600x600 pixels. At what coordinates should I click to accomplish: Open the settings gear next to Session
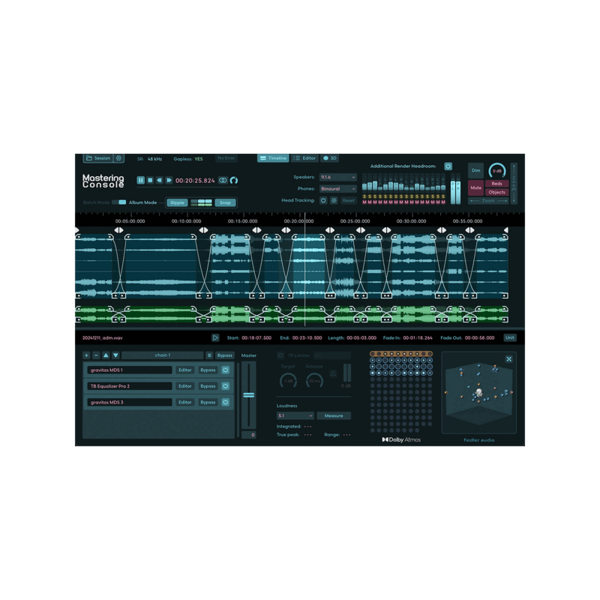click(119, 158)
